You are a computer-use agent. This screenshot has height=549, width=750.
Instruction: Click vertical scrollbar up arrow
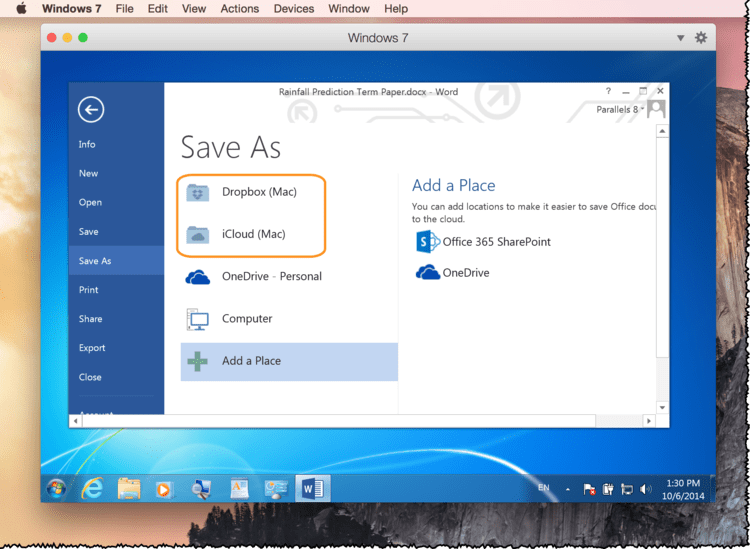coord(662,131)
